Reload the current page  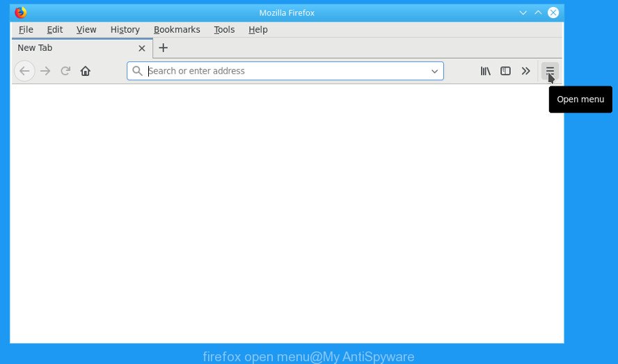pos(65,71)
